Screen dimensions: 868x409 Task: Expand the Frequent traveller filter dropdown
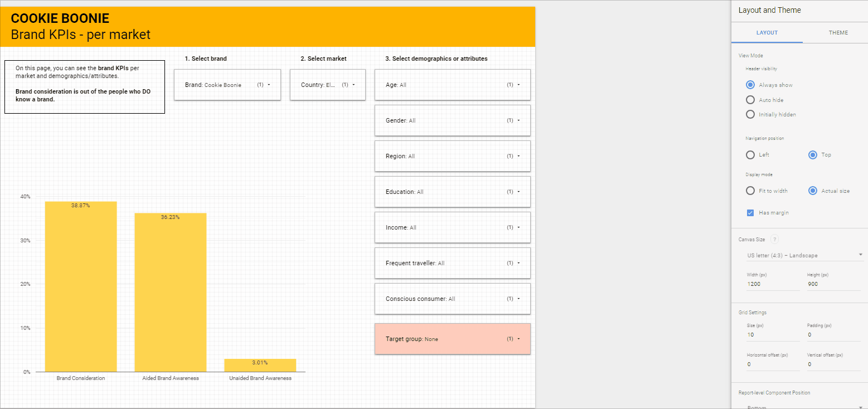(x=453, y=263)
